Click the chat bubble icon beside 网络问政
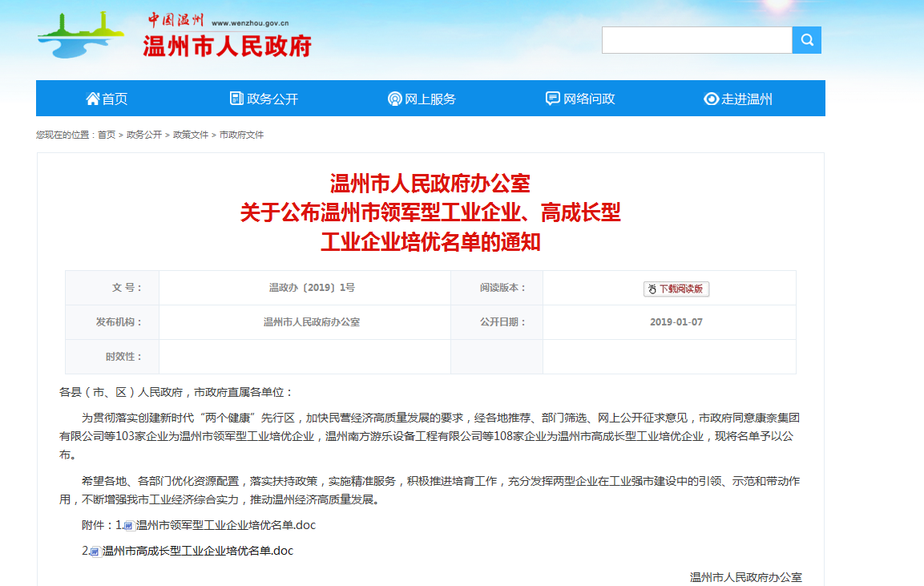The height and width of the screenshot is (586, 924). [552, 99]
